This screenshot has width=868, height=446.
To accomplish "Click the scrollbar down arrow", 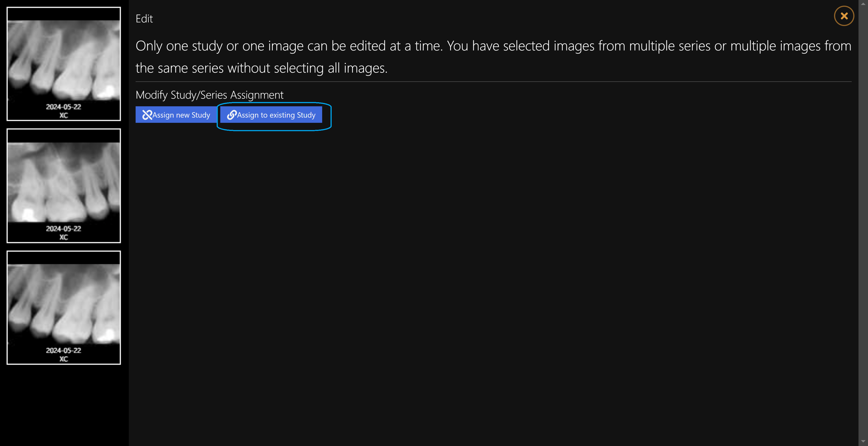I will tap(863, 442).
